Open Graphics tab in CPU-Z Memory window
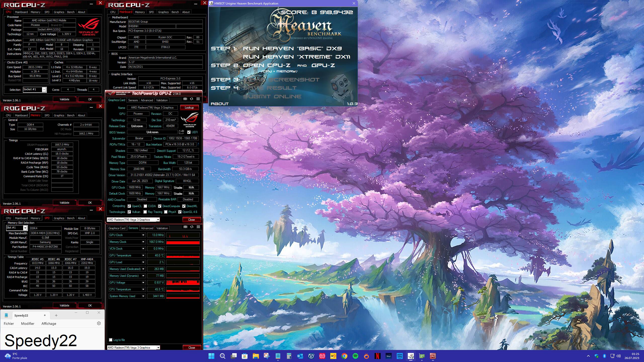This screenshot has height=362, width=644. pos(59,115)
